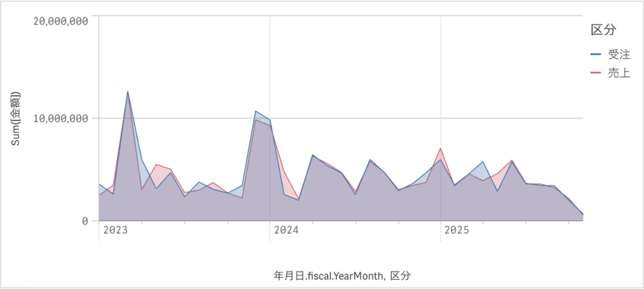Image resolution: width=644 pixels, height=289 pixels.
Task: Click the 0 label on the y-axis
Action: 85,221
